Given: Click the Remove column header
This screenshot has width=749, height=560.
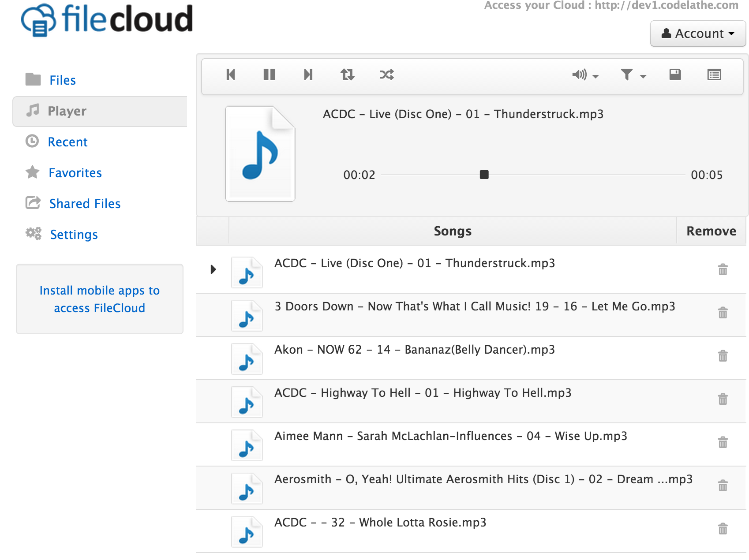Looking at the screenshot, I should tap(711, 231).
